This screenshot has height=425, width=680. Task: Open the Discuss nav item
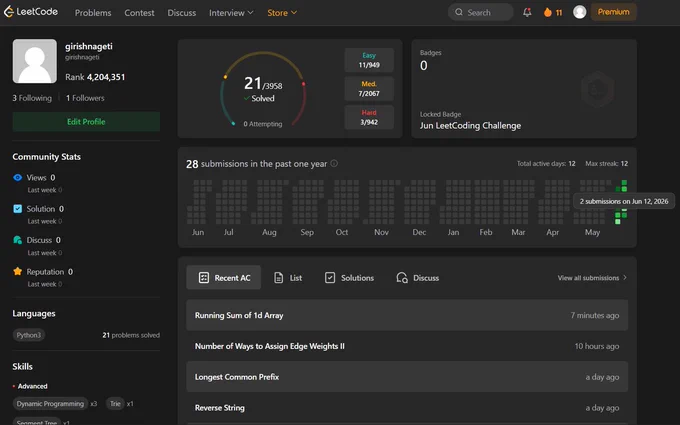point(182,13)
